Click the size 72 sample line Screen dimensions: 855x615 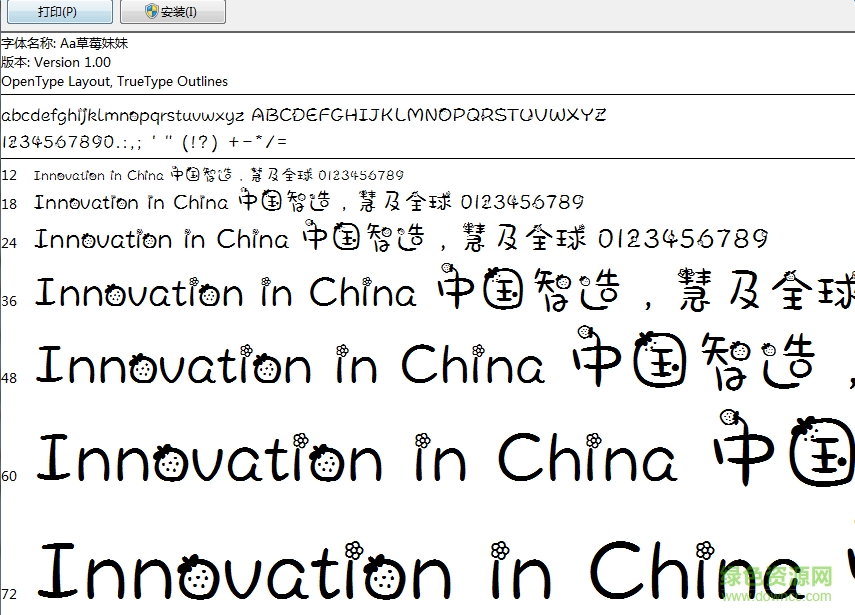click(444, 570)
